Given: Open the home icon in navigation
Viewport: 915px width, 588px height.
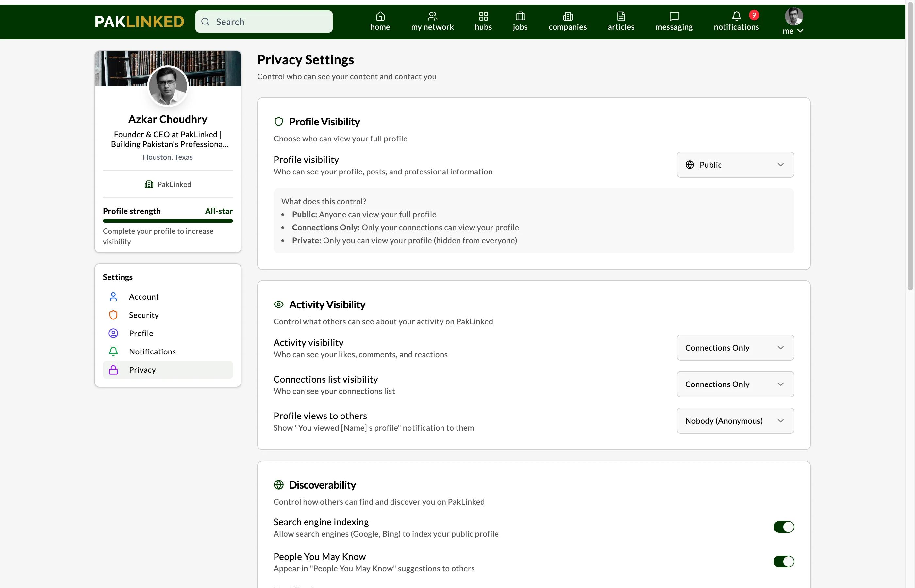Looking at the screenshot, I should click(380, 17).
